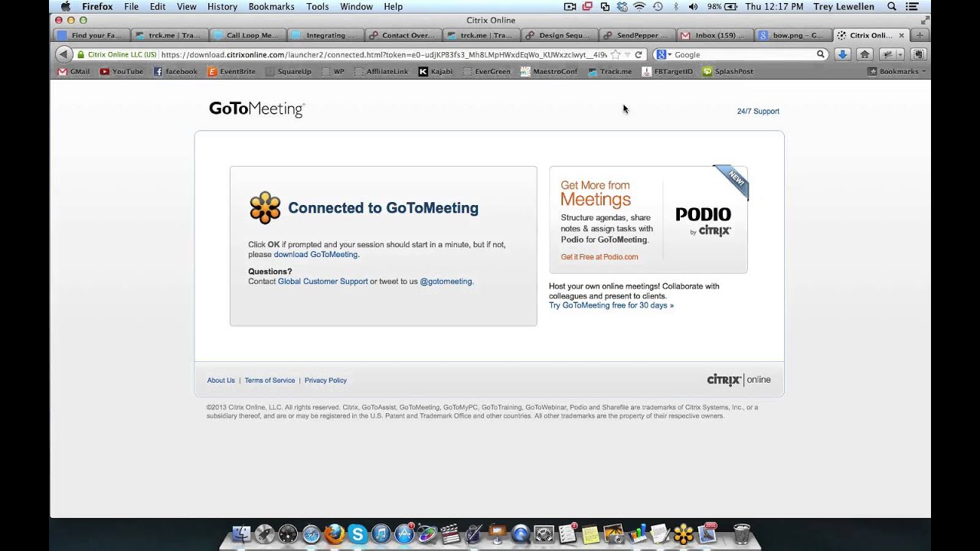Open Safari compass icon in dock
Screen dimensions: 980x551
tap(311, 534)
